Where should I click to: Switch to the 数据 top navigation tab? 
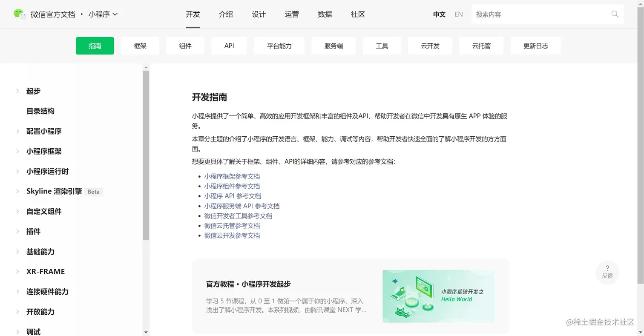325,14
